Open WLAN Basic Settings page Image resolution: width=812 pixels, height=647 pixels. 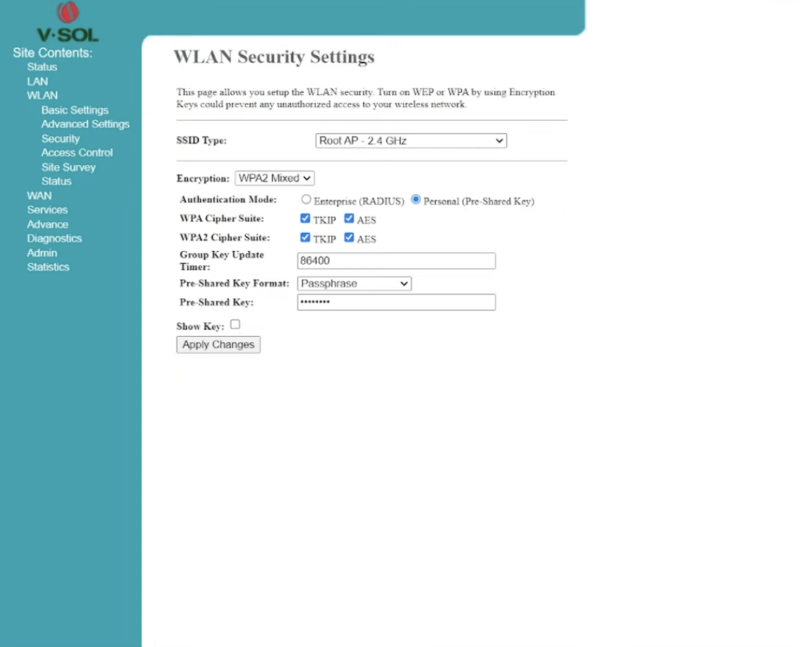pos(75,110)
